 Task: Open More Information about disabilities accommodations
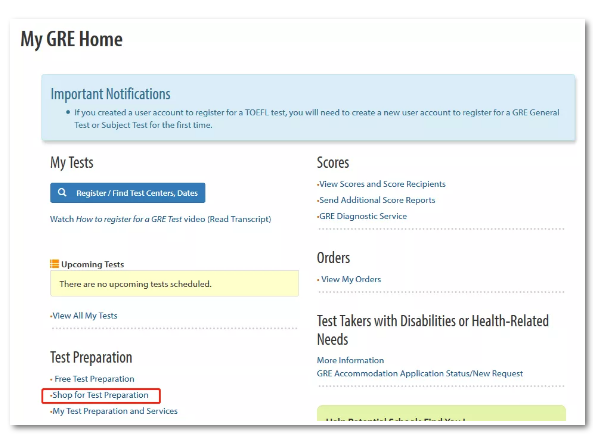350,360
